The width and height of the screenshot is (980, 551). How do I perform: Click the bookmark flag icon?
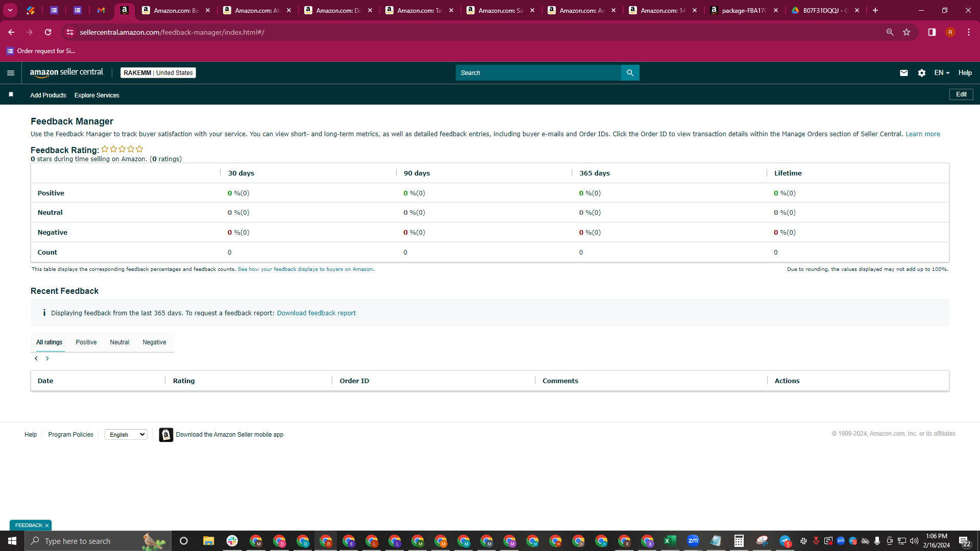(x=11, y=95)
